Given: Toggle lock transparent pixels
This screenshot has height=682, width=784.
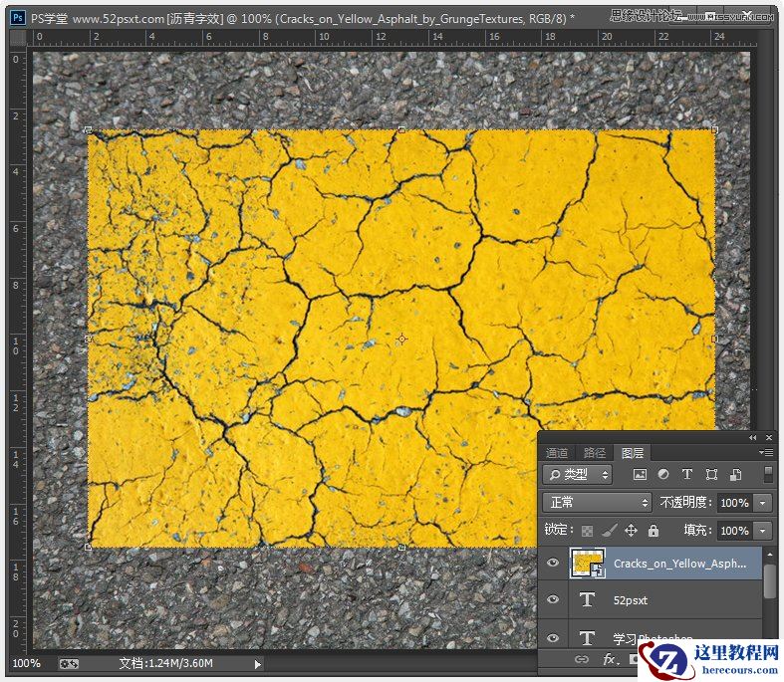Looking at the screenshot, I should 587,531.
